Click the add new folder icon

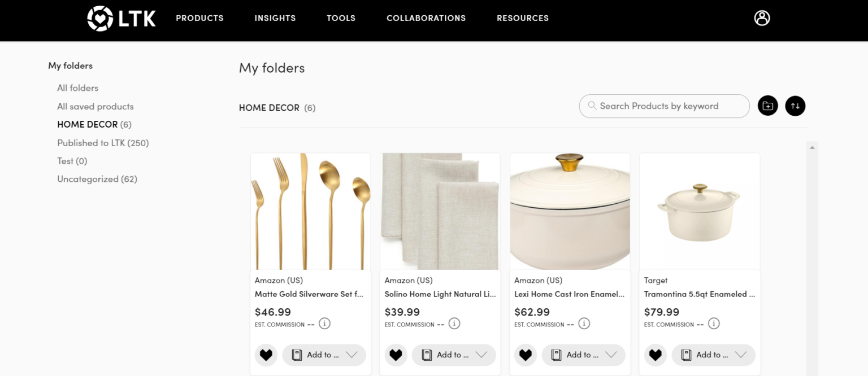point(767,106)
